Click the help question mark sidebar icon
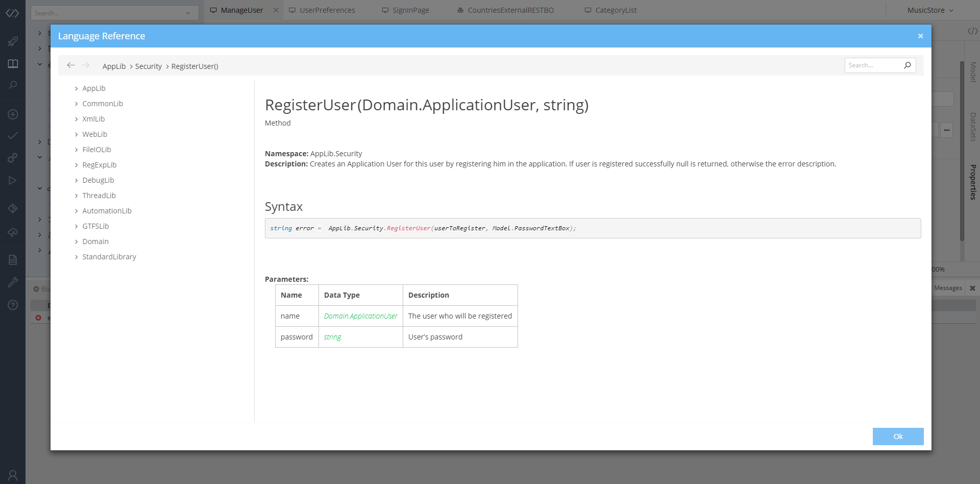Image resolution: width=980 pixels, height=484 pixels. (13, 305)
